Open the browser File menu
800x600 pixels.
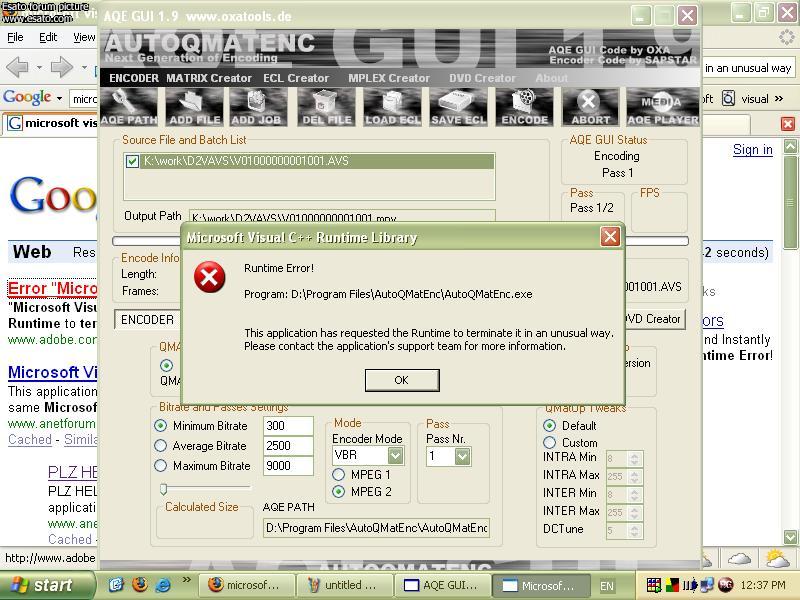click(15, 37)
